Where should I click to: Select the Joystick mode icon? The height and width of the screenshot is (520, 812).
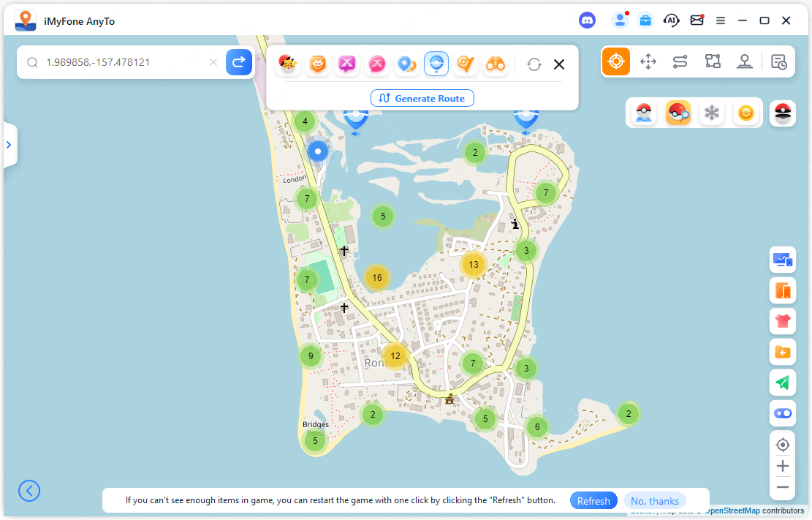pyautogui.click(x=745, y=61)
